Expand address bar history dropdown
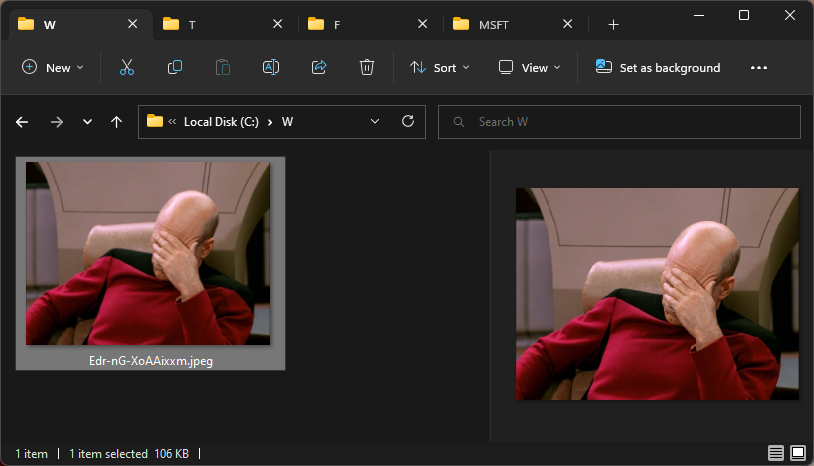Screen dimensions: 814x466 [x=375, y=121]
